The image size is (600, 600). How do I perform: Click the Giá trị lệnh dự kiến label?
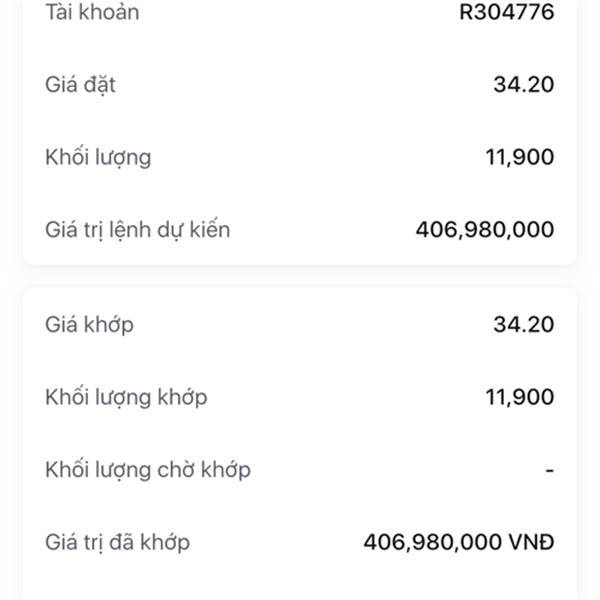(x=138, y=230)
